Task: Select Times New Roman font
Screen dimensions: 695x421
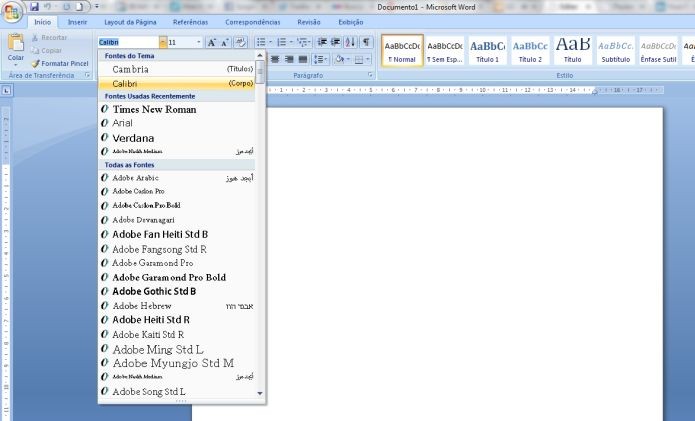Action: pos(176,109)
